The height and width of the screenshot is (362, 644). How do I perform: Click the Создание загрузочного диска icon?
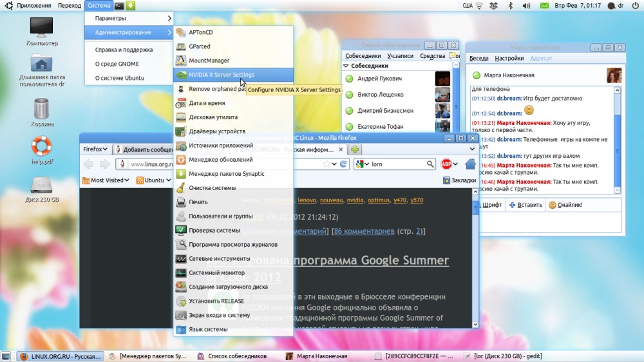[181, 287]
